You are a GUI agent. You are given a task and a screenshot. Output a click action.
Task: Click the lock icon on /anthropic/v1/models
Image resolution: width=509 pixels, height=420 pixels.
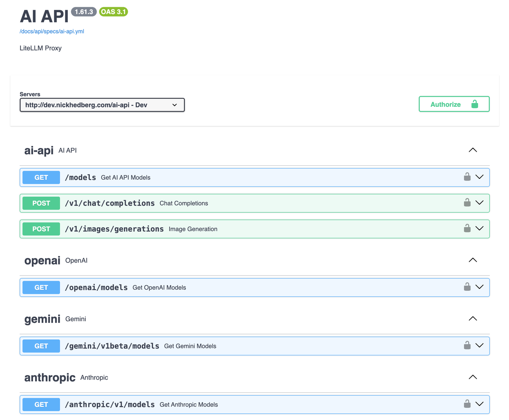[467, 404]
